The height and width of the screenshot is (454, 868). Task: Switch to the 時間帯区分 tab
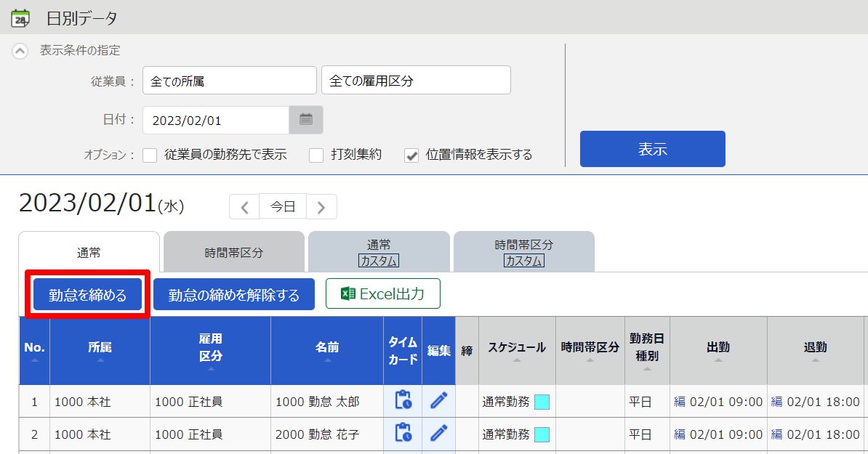pos(233,253)
